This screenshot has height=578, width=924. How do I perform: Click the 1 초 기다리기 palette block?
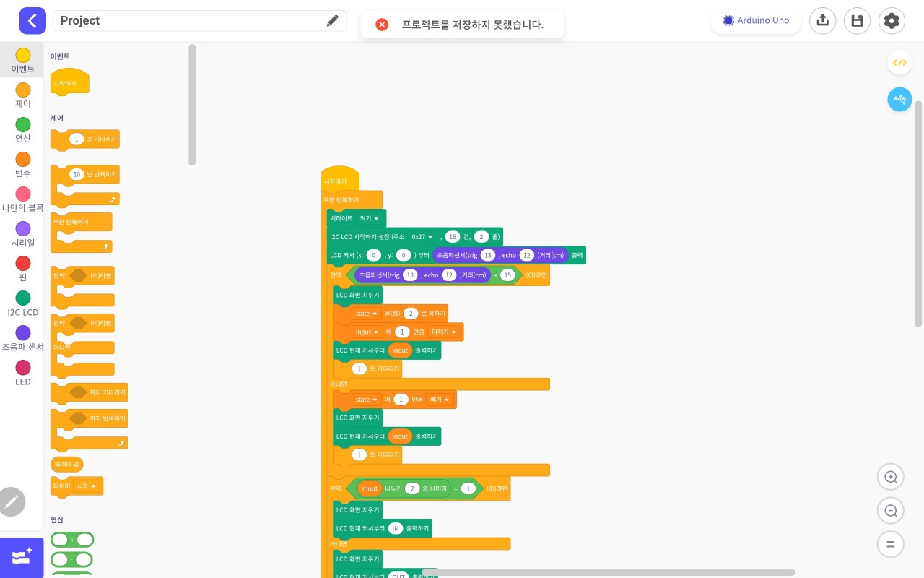(x=84, y=139)
